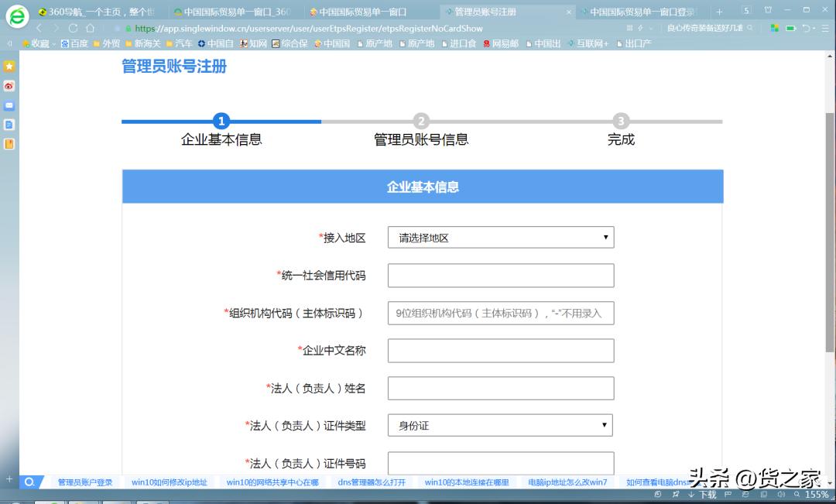Select the star icon in left sidebar
This screenshot has height=504, width=836.
pos(9,67)
